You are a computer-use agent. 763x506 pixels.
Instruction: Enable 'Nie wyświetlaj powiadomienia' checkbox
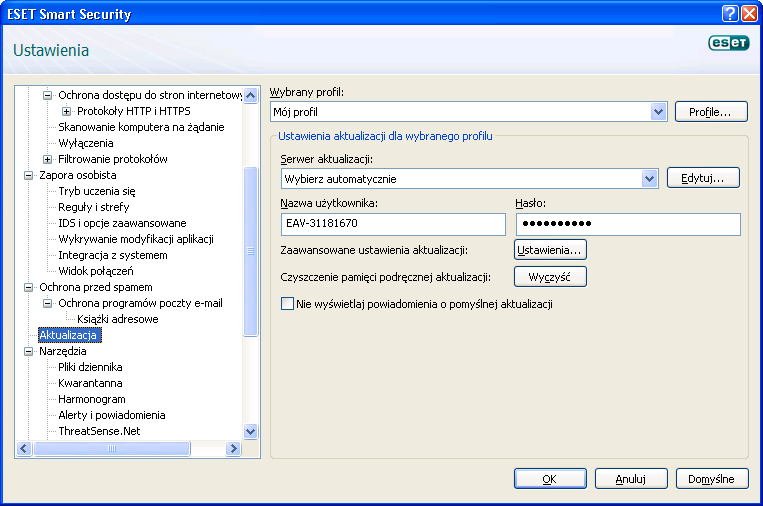point(288,304)
